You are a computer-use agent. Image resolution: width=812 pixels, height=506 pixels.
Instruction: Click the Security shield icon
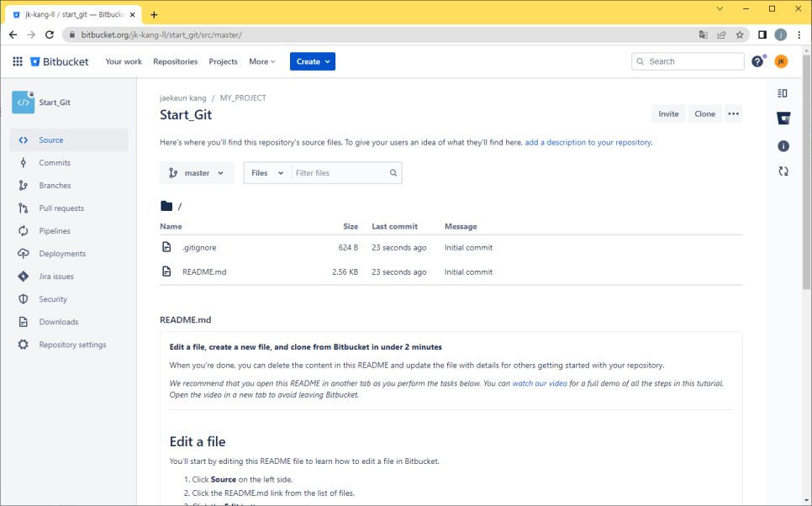[24, 299]
